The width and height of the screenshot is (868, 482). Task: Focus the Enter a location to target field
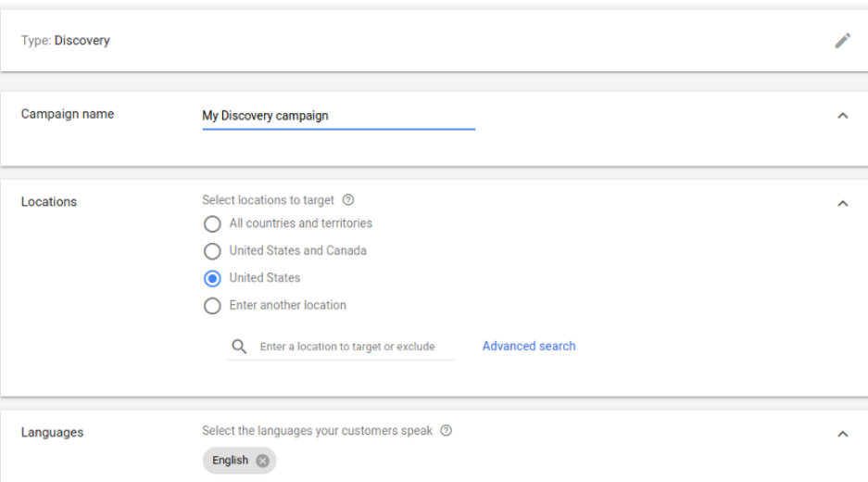352,347
